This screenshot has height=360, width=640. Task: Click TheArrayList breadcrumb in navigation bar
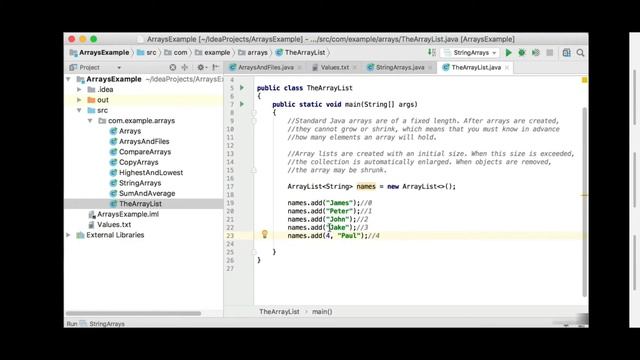(x=301, y=53)
